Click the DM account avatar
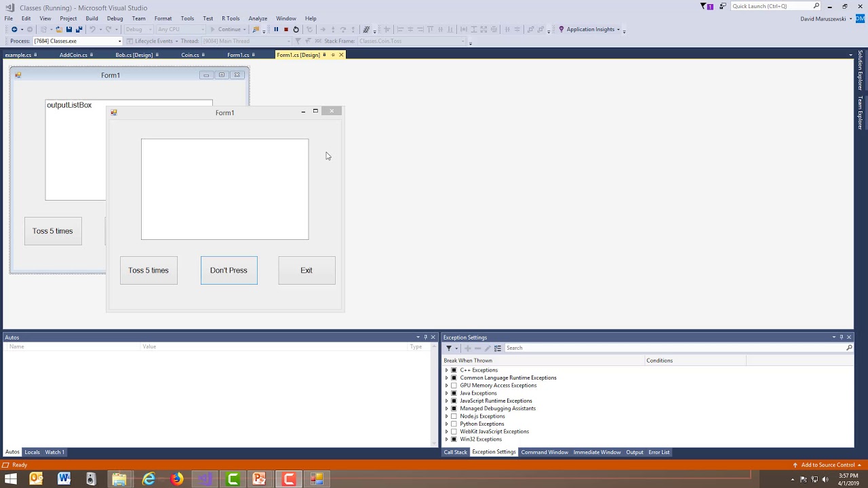 pyautogui.click(x=860, y=18)
